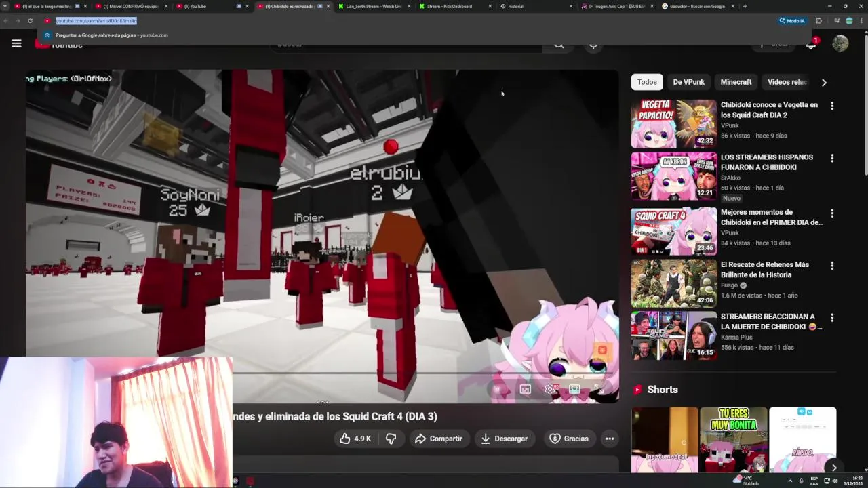The image size is (868, 488).
Task: Open options for El Rescate de Rehenes
Action: [x=832, y=266]
